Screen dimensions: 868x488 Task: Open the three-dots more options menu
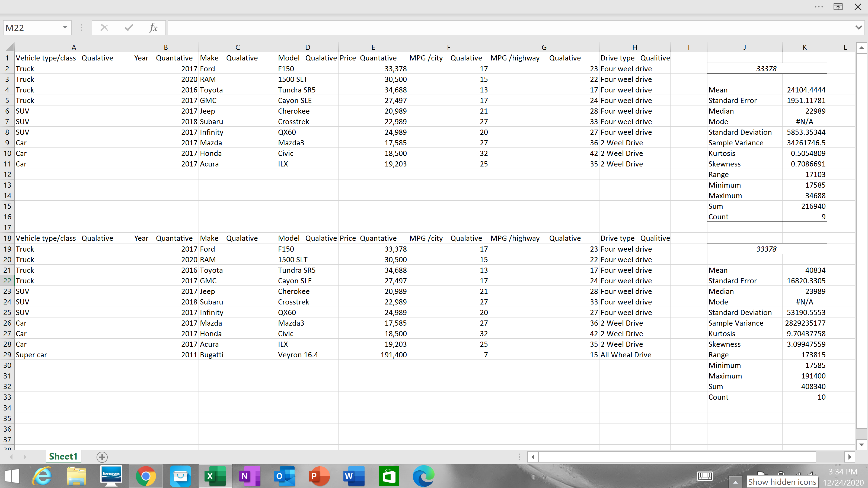click(x=819, y=7)
